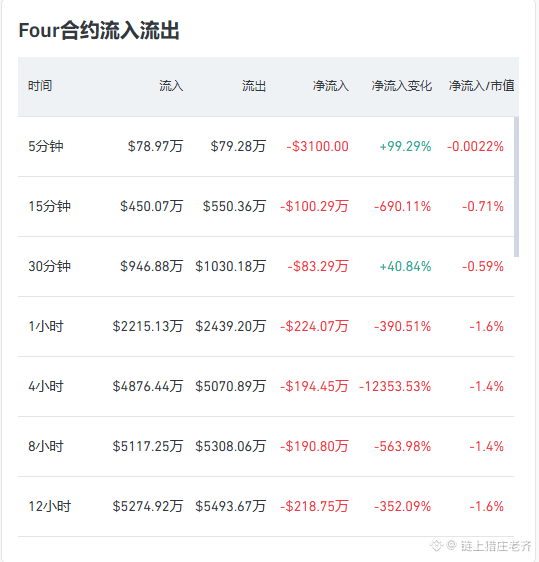Click the Four合约流入流出 title

(99, 30)
